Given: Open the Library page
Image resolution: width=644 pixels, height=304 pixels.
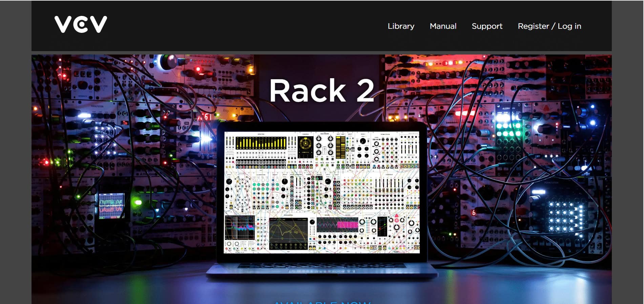Looking at the screenshot, I should tap(401, 26).
